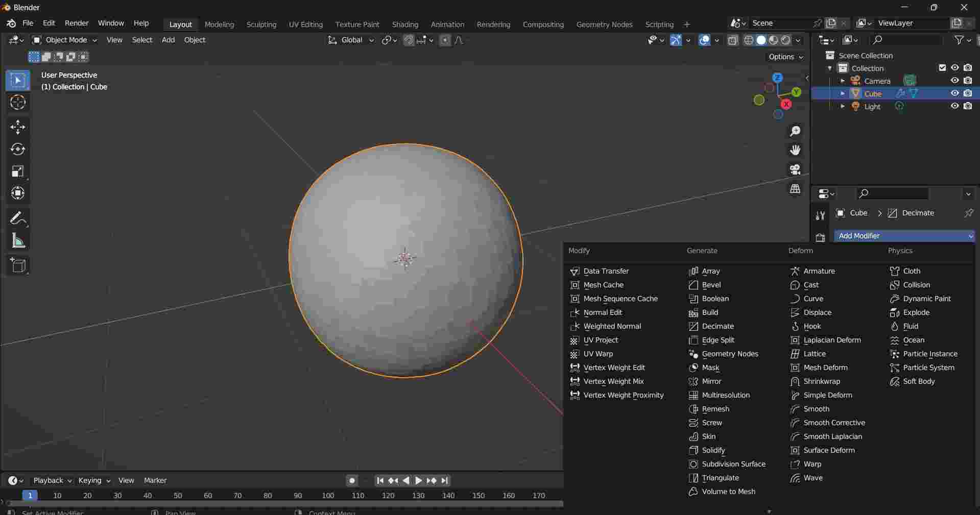Click current frame marker 1 in timeline
980x515 pixels.
pos(30,495)
